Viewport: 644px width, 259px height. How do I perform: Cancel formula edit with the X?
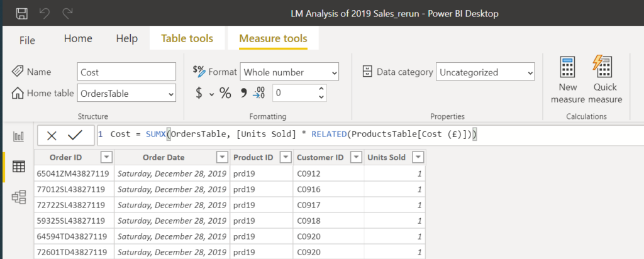52,135
